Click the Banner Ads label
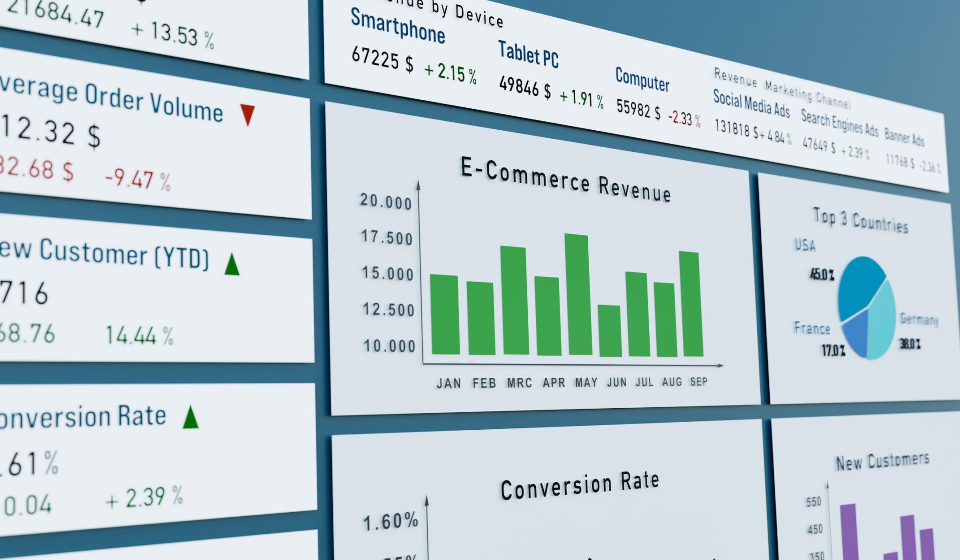960x560 pixels. (904, 137)
